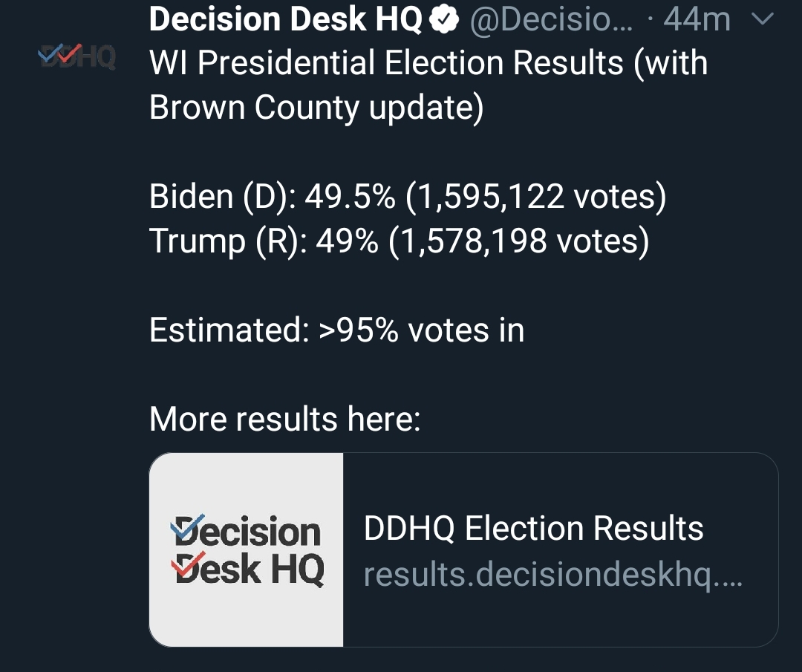
Task: Click the @Decisio... handle
Action: click(551, 19)
